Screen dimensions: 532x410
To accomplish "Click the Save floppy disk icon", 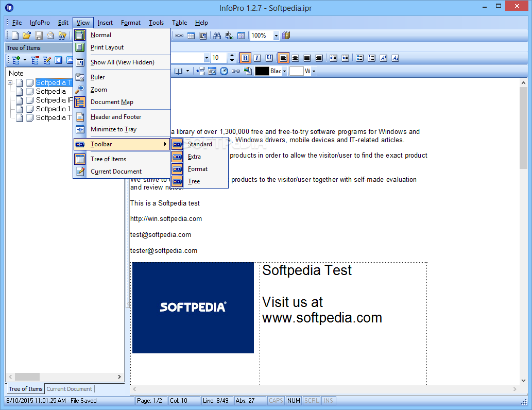I will pyautogui.click(x=39, y=36).
